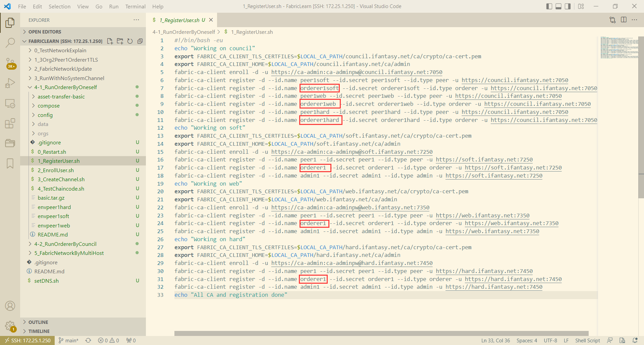Synchronize changes icon in status bar
Screen dimensions: 644x345
pos(88,340)
